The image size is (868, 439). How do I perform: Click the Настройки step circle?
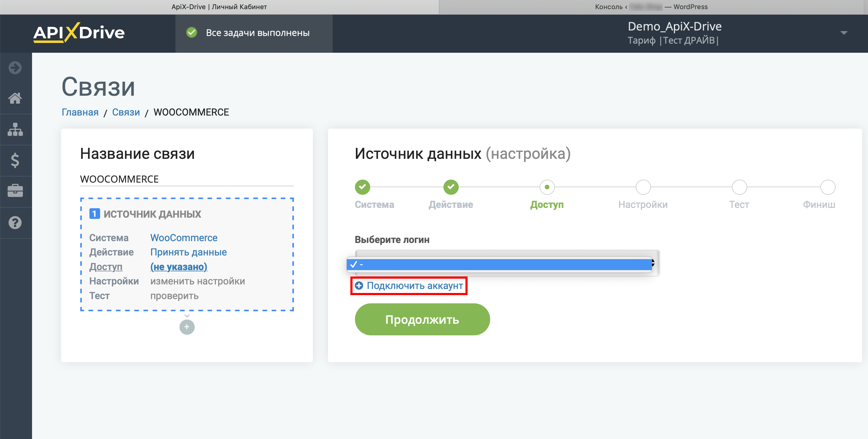click(x=643, y=187)
